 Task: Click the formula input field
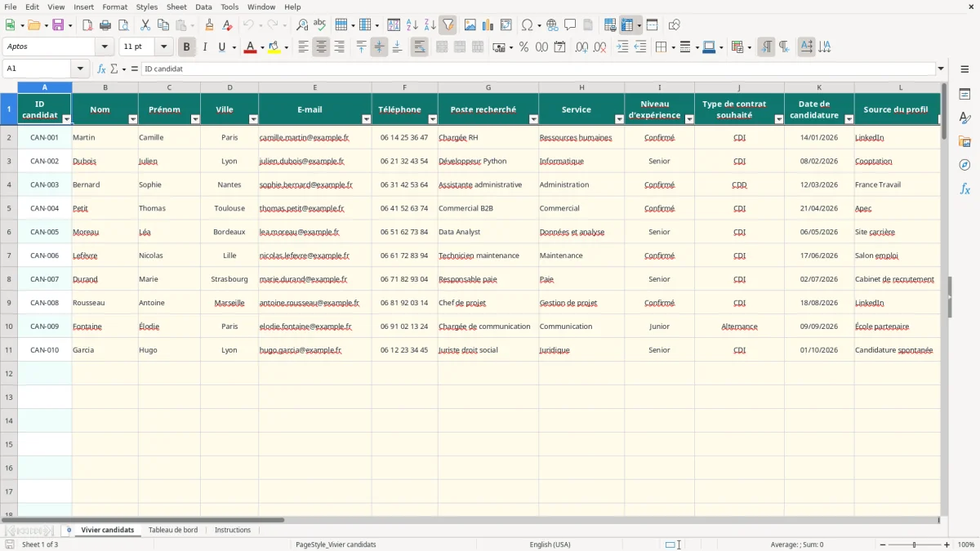[x=538, y=69]
